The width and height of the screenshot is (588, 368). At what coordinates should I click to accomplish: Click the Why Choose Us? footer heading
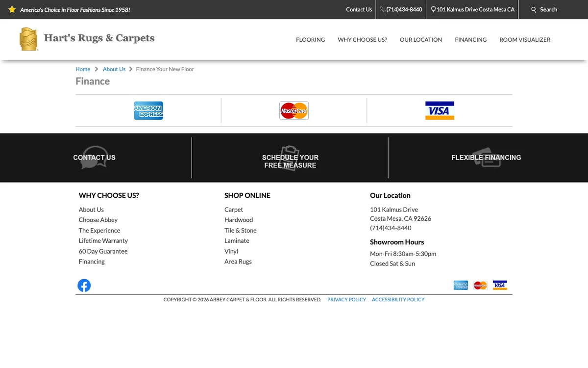[x=109, y=195]
